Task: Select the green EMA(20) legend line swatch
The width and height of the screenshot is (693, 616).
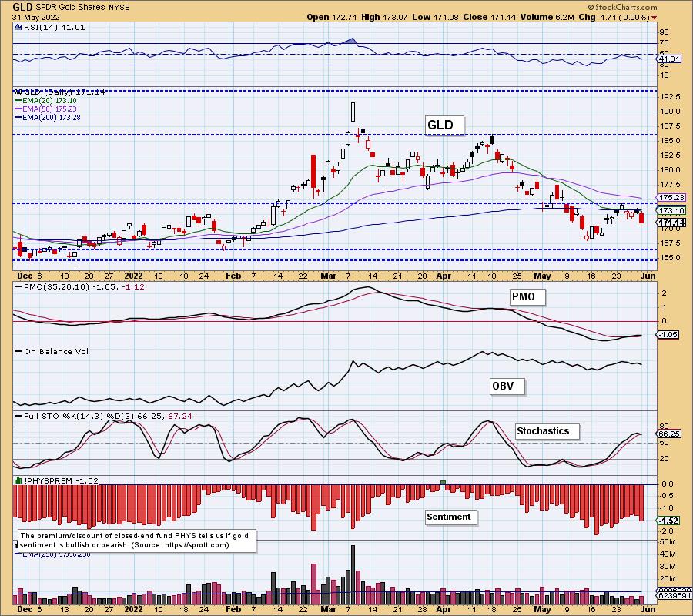Action: click(18, 101)
